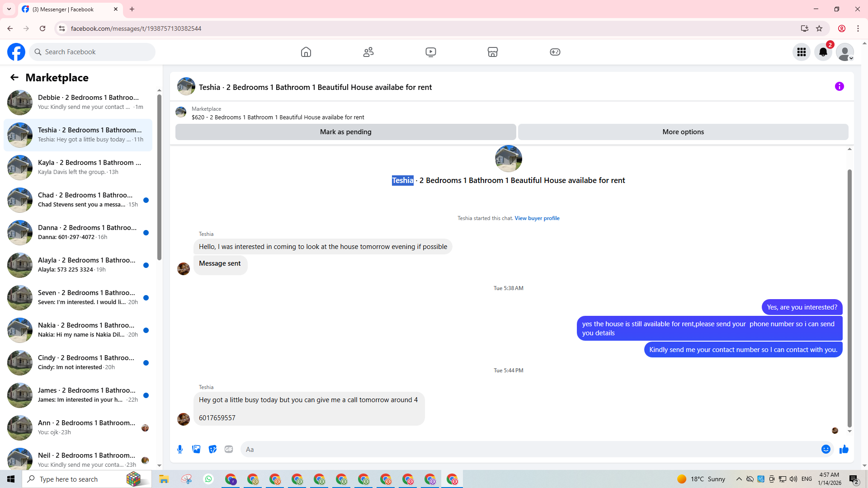Open the Facebook menu grid icon

point(801,52)
